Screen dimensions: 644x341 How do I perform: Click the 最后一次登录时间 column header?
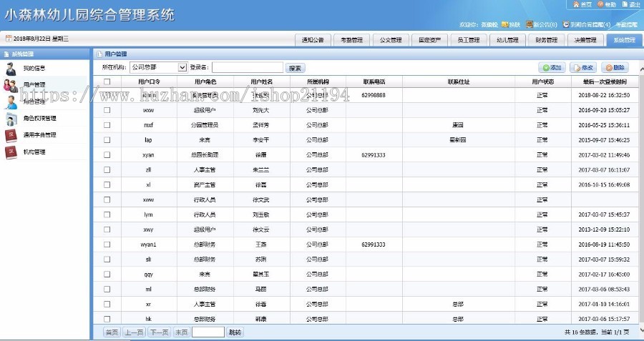coord(605,81)
